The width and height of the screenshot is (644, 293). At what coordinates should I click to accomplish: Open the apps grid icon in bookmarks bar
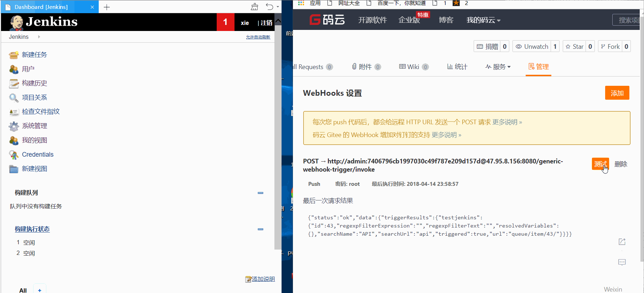coord(301,3)
